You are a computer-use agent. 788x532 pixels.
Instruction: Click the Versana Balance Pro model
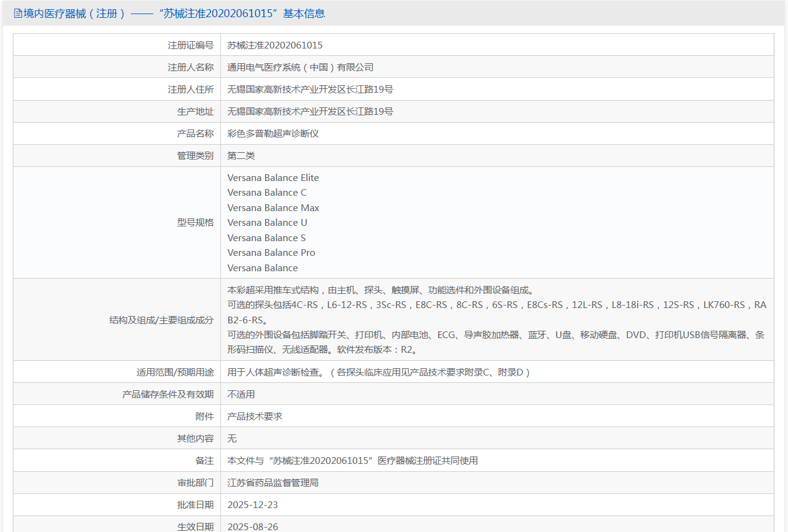[x=271, y=253]
